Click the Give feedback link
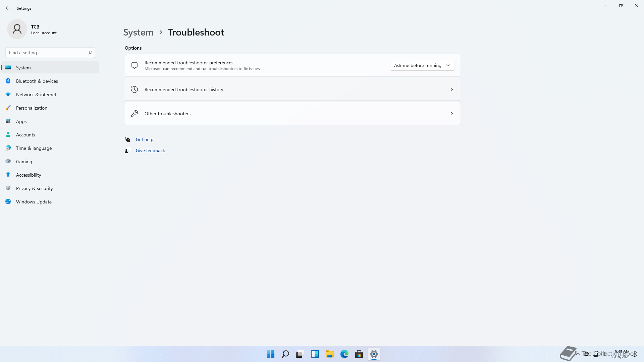The width and height of the screenshot is (644, 362). (150, 150)
